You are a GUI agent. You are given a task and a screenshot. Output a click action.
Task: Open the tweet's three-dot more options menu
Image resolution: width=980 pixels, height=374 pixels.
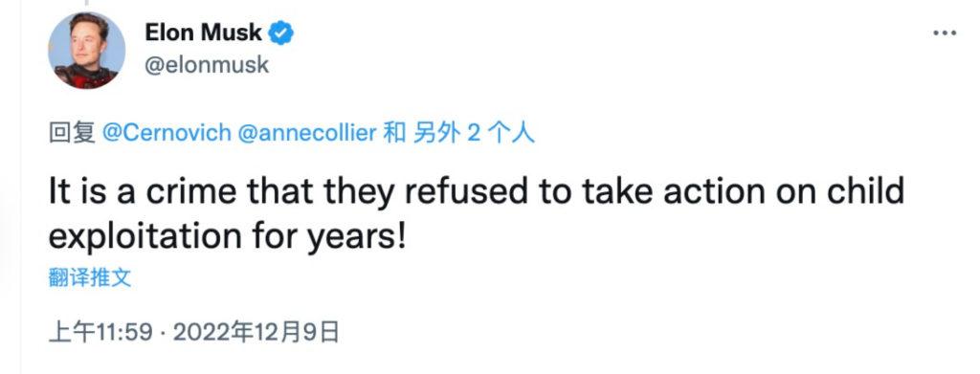pyautogui.click(x=945, y=33)
